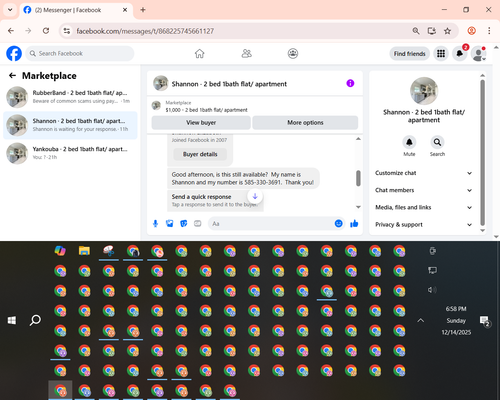500x400 pixels.
Task: Open install app icon in address bar
Action: 432,31
